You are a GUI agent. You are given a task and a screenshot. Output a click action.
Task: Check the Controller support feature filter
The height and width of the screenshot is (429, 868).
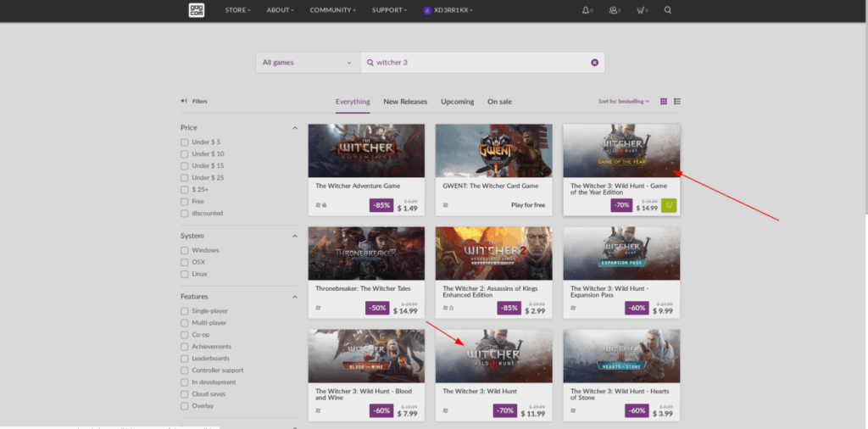pyautogui.click(x=184, y=370)
